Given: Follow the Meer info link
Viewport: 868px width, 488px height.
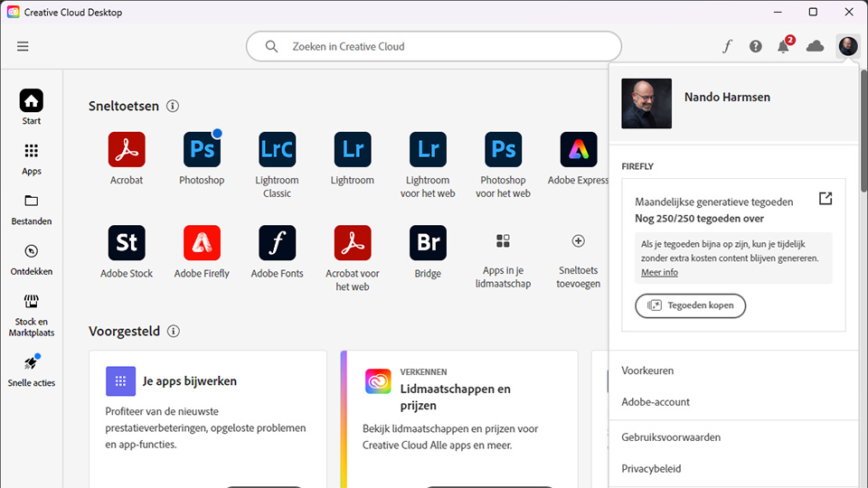Looking at the screenshot, I should point(659,272).
